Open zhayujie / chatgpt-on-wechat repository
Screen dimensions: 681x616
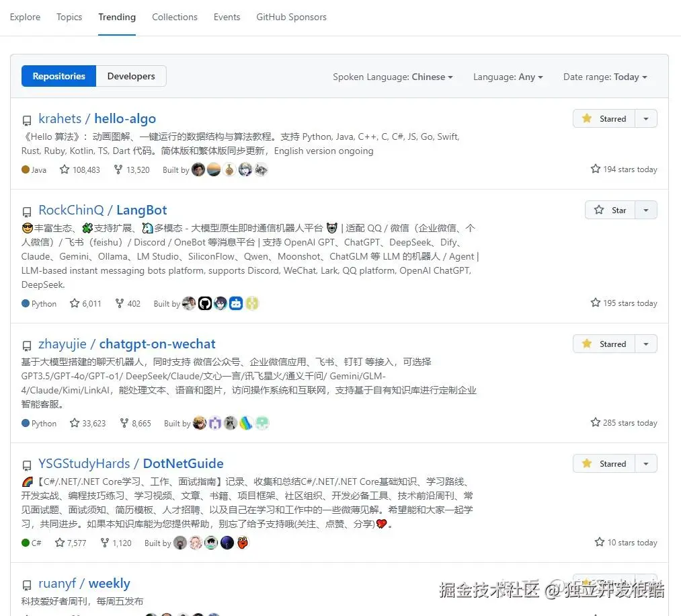127,344
